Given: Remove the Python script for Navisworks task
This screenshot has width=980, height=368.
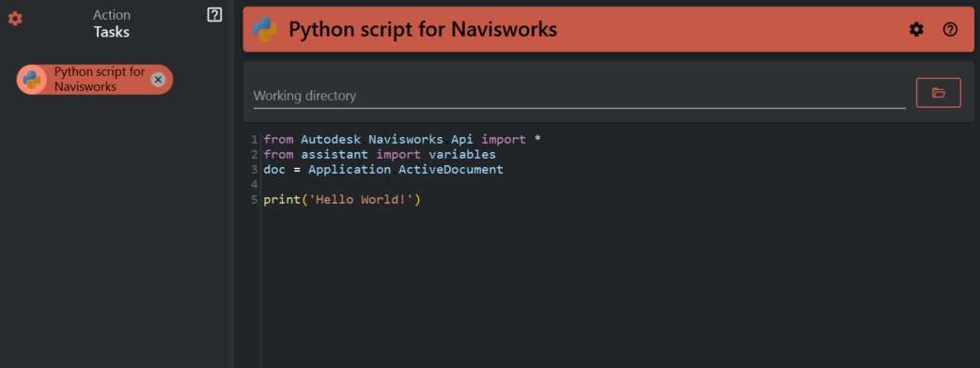Looking at the screenshot, I should point(158,80).
